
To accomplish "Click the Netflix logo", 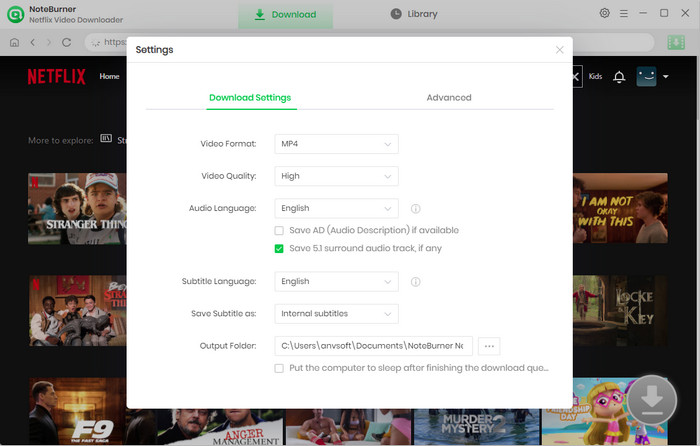I will pyautogui.click(x=56, y=77).
